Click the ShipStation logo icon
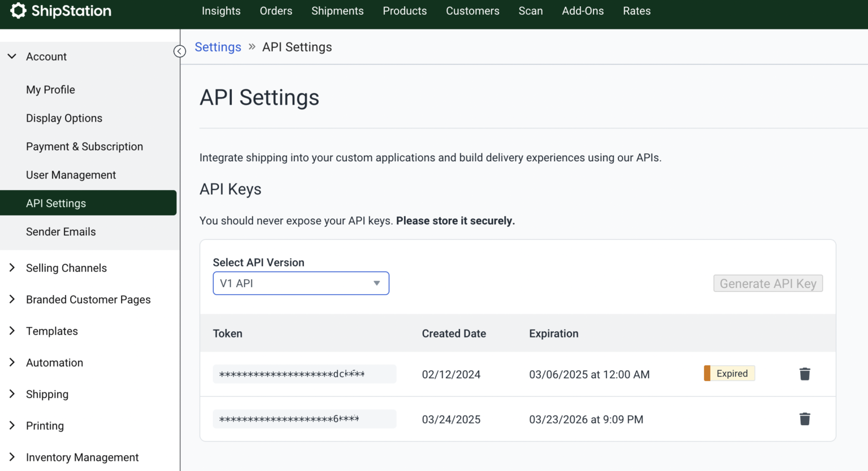868x471 pixels. [x=18, y=10]
